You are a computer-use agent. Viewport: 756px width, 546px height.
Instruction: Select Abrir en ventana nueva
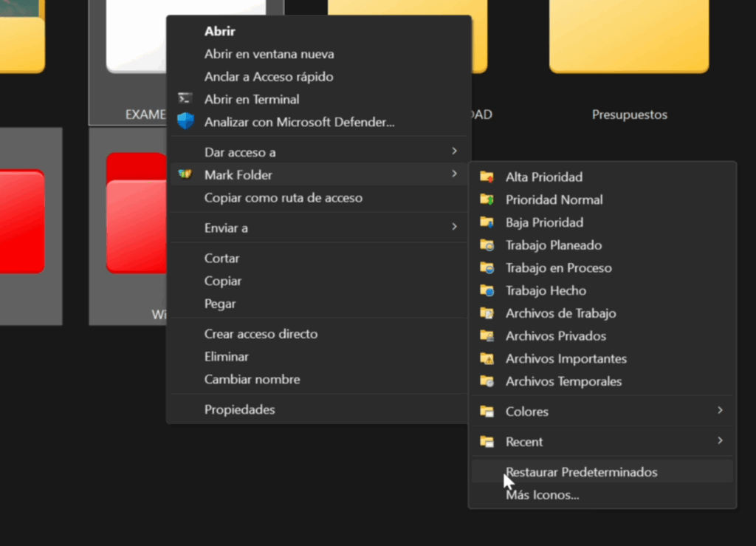coord(319,54)
